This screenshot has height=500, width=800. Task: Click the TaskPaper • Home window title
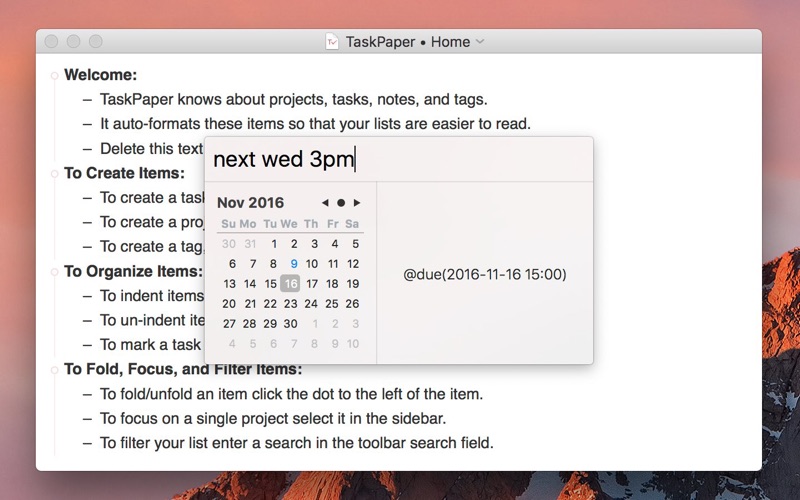408,41
